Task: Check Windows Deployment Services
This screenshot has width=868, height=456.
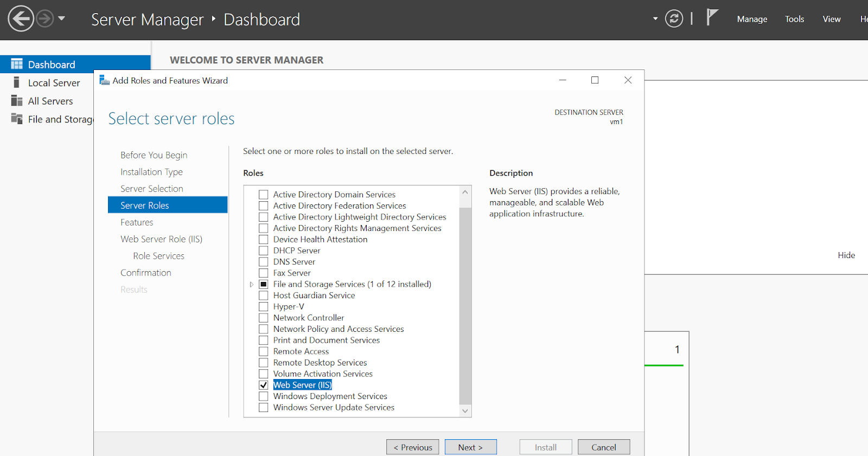Action: (x=264, y=396)
